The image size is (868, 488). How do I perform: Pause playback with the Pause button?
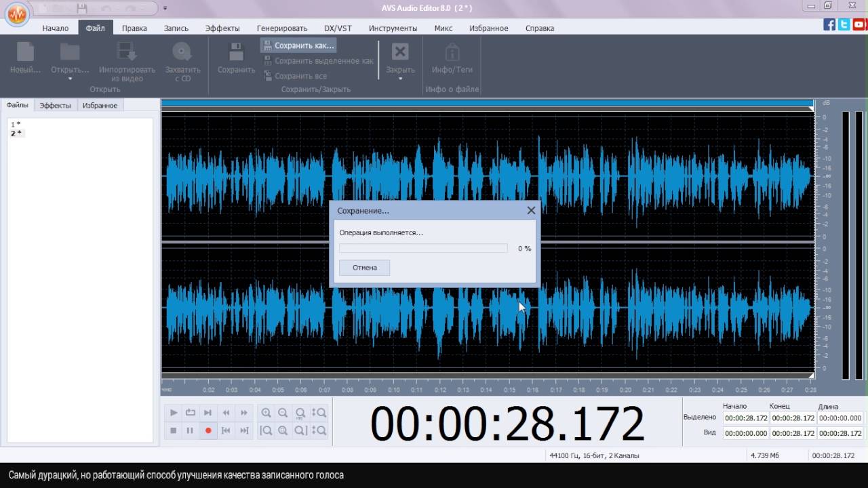(191, 430)
